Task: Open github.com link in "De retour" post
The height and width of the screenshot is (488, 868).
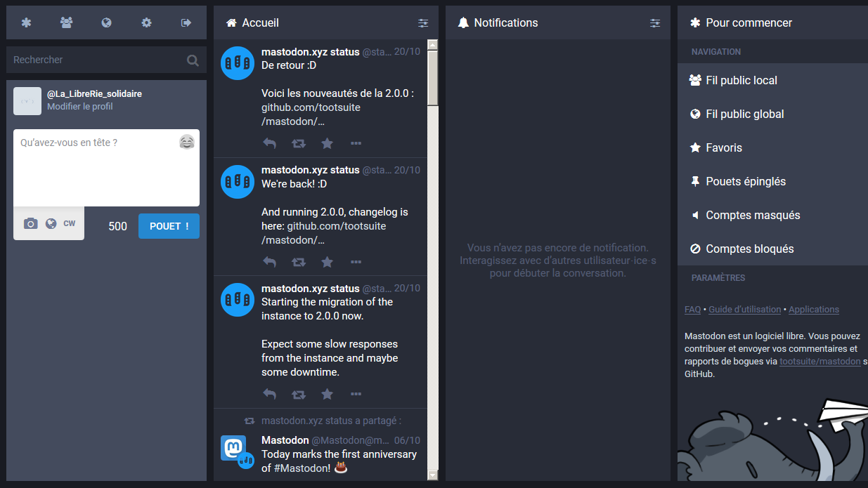Action: coord(311,114)
